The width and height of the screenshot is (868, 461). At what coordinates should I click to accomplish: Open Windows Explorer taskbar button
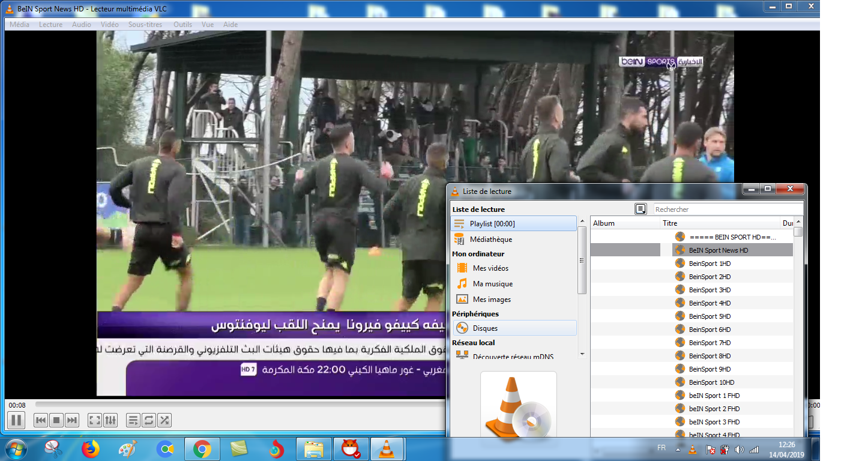pyautogui.click(x=314, y=449)
